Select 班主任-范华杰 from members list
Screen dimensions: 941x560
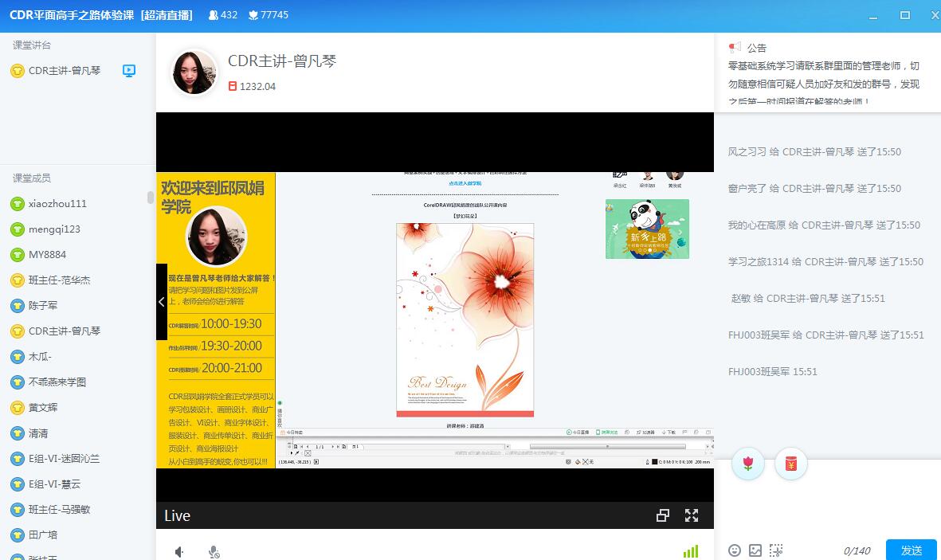pyautogui.click(x=59, y=280)
